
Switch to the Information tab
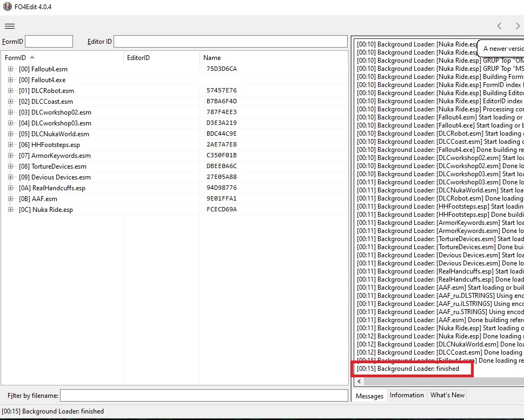pyautogui.click(x=407, y=395)
